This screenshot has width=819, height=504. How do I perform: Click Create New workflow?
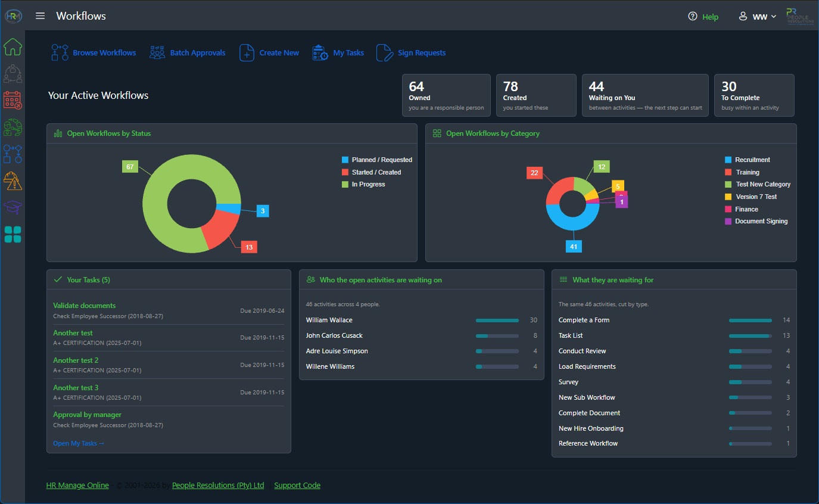(x=269, y=53)
